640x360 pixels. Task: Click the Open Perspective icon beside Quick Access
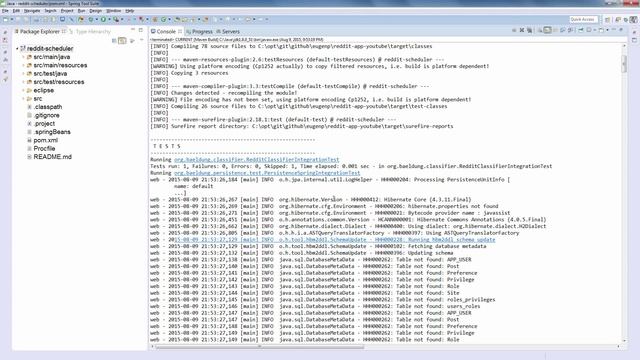(607, 19)
